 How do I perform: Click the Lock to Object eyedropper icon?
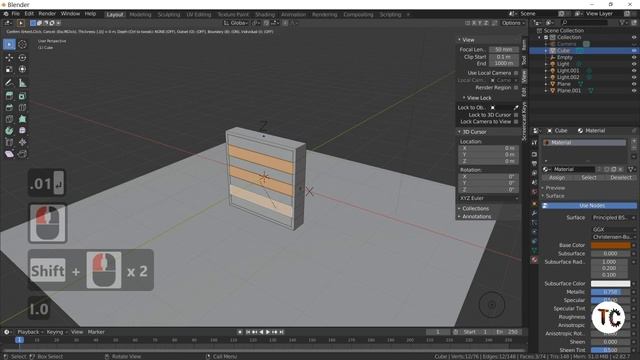click(x=516, y=107)
